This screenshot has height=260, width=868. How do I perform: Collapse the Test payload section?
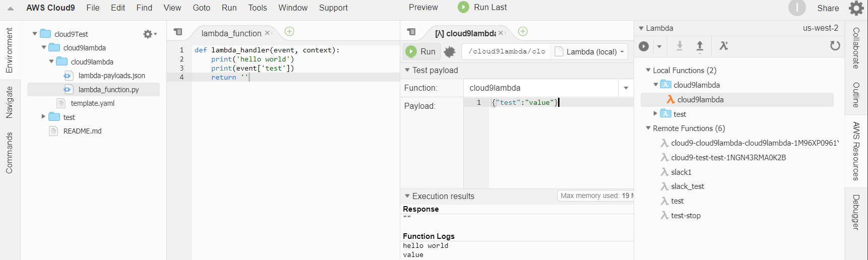407,70
